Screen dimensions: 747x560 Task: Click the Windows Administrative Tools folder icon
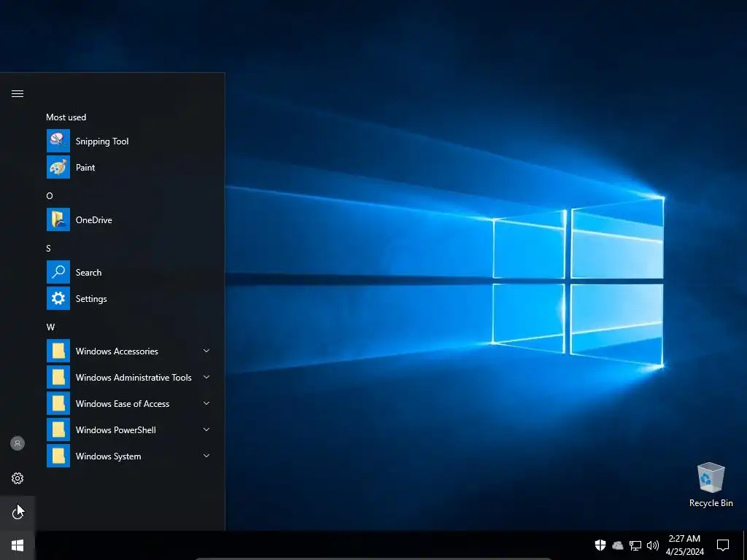[x=58, y=377]
